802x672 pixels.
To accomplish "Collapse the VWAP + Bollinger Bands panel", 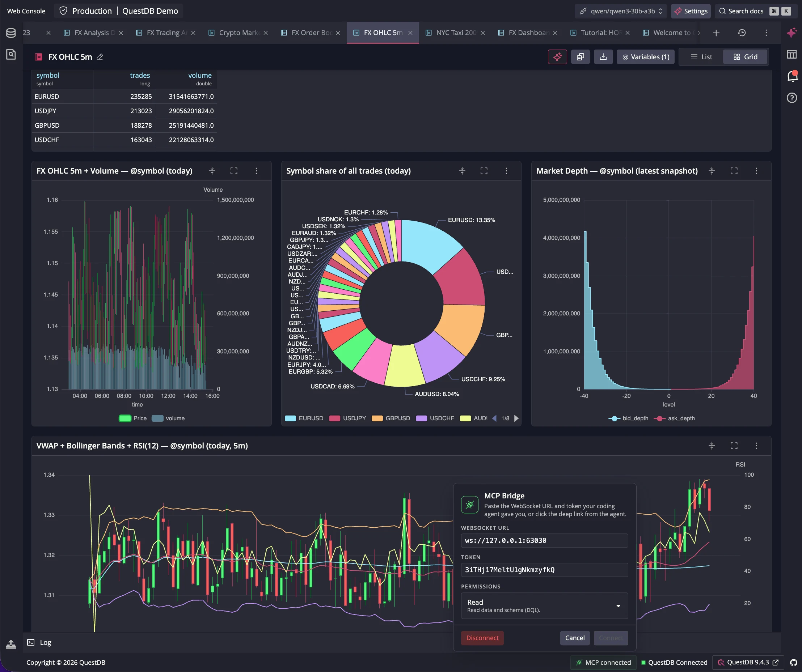I will pos(712,446).
